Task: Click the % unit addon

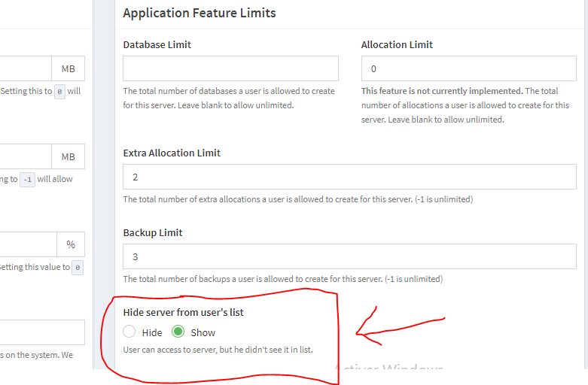Action: (71, 244)
